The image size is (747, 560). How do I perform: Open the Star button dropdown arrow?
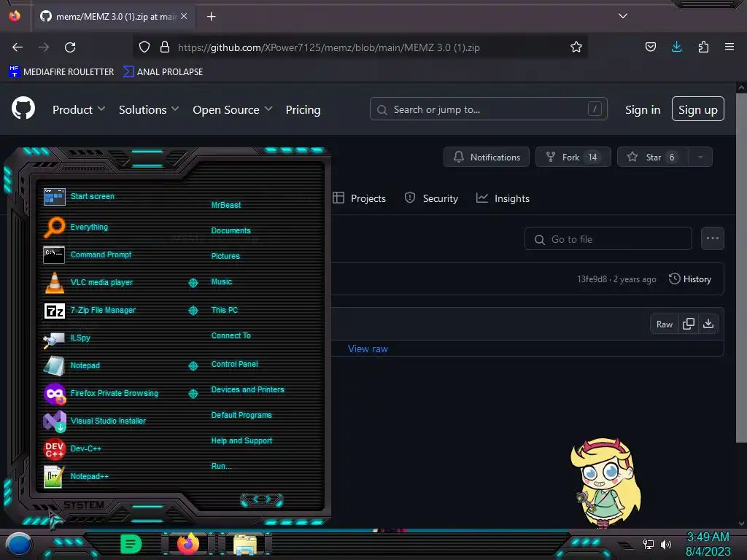pos(700,157)
